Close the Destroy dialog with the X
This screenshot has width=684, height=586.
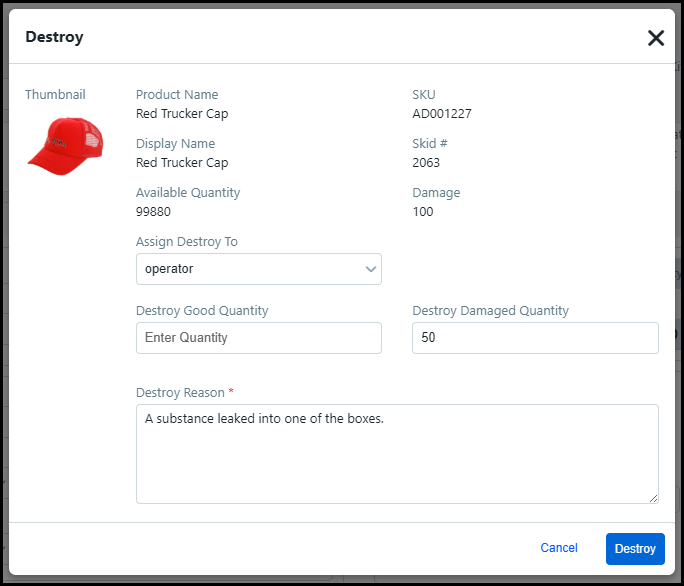656,38
